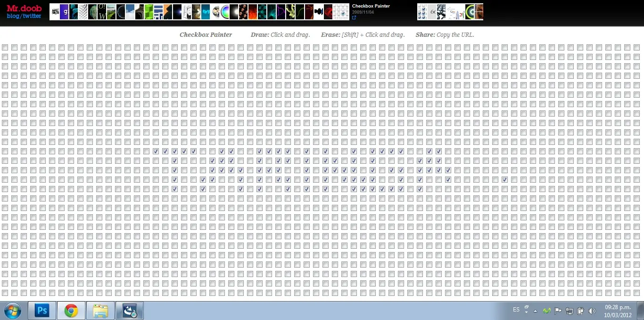Image resolution: width=644 pixels, height=320 pixels.
Task: Open language bar options below the restore icon
Action: pos(526,312)
